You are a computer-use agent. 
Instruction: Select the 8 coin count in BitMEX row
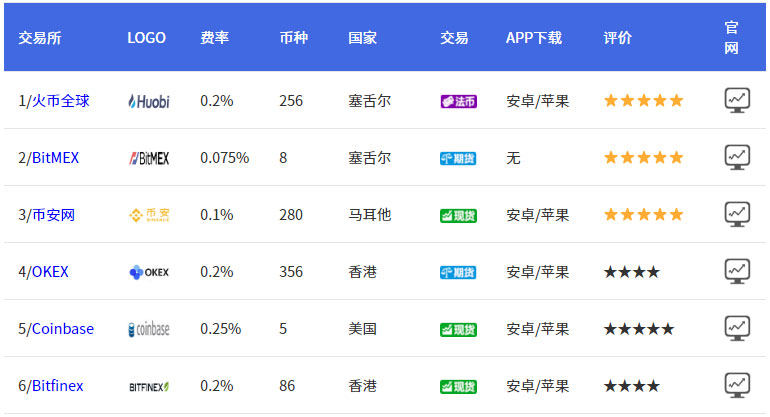point(283,158)
